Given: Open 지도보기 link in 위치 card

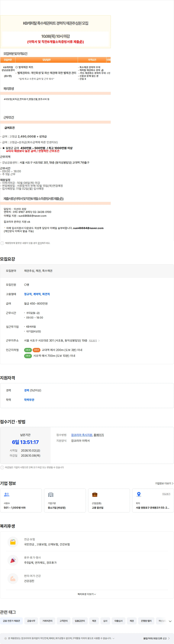Looking at the screenshot, I should tap(166, 494).
